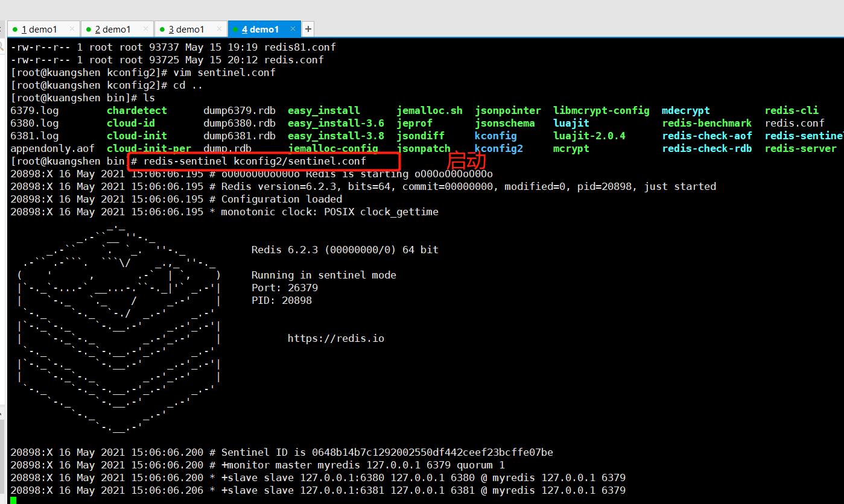The width and height of the screenshot is (844, 504).
Task: Click the kconfig directory name in ls output
Action: point(496,136)
